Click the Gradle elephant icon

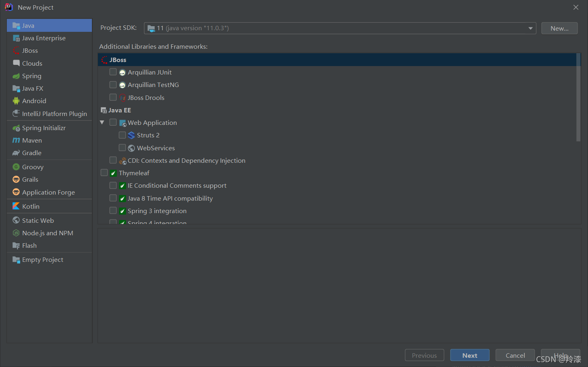click(16, 153)
